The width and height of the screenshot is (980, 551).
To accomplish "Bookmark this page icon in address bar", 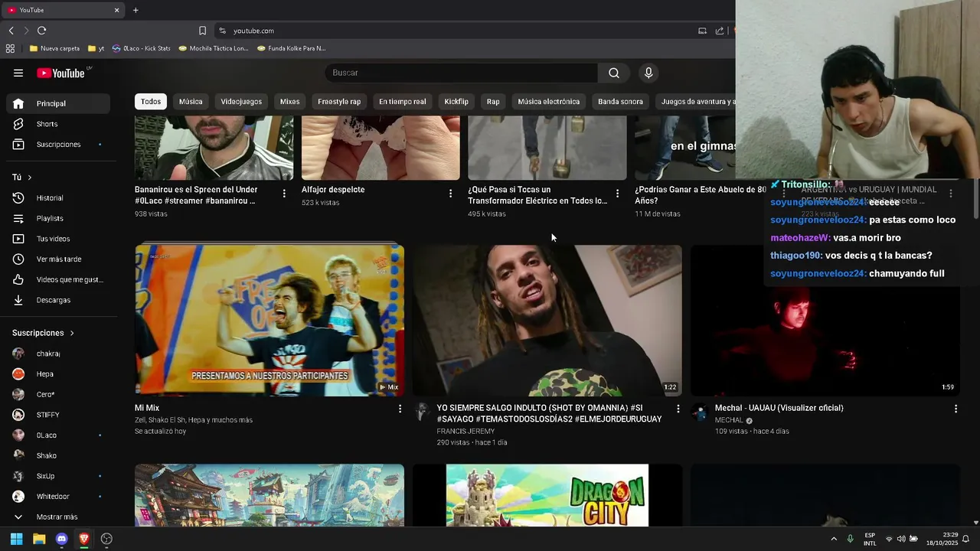I will coord(202,31).
